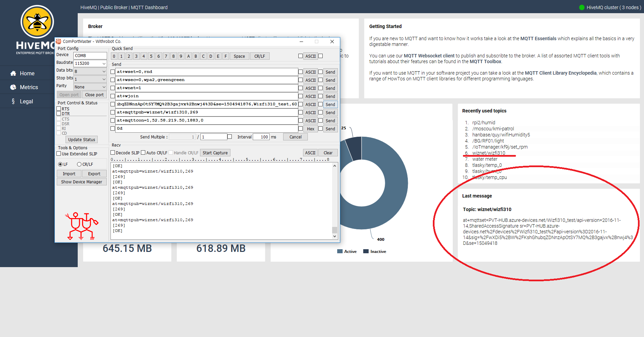Click Update Status button
This screenshot has width=644, height=337.
pos(81,139)
